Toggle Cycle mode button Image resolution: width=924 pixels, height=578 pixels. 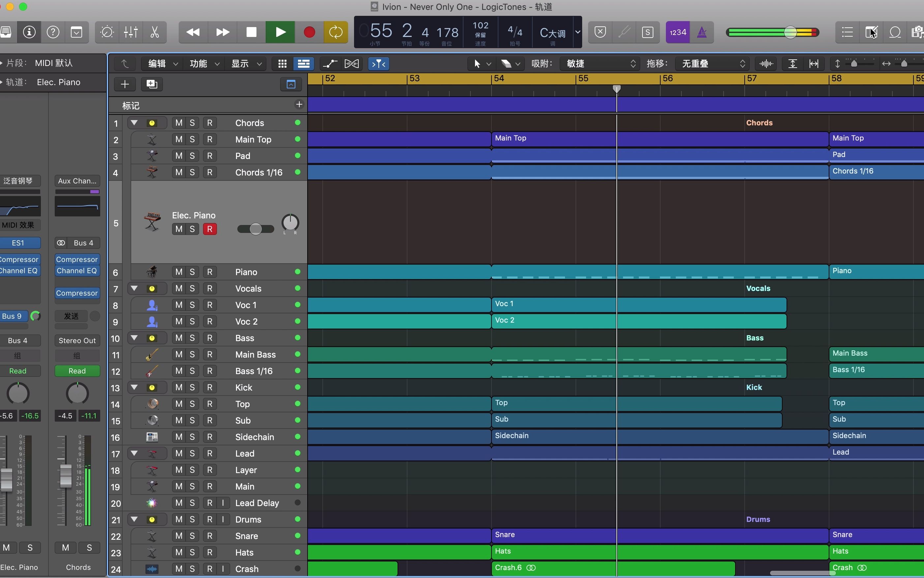coord(336,32)
